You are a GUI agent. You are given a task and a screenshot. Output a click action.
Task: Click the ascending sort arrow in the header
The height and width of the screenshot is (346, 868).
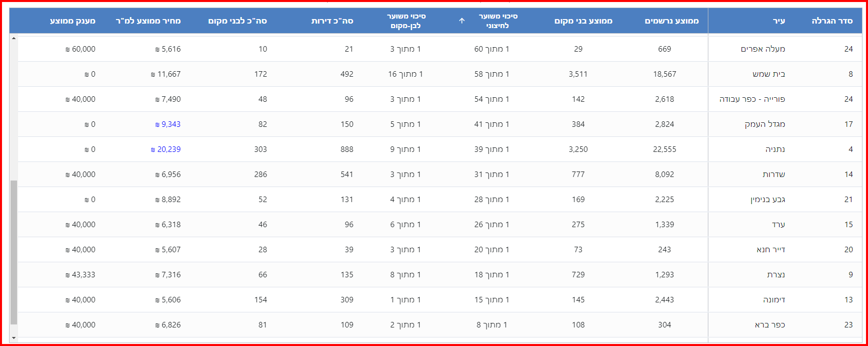(x=462, y=21)
